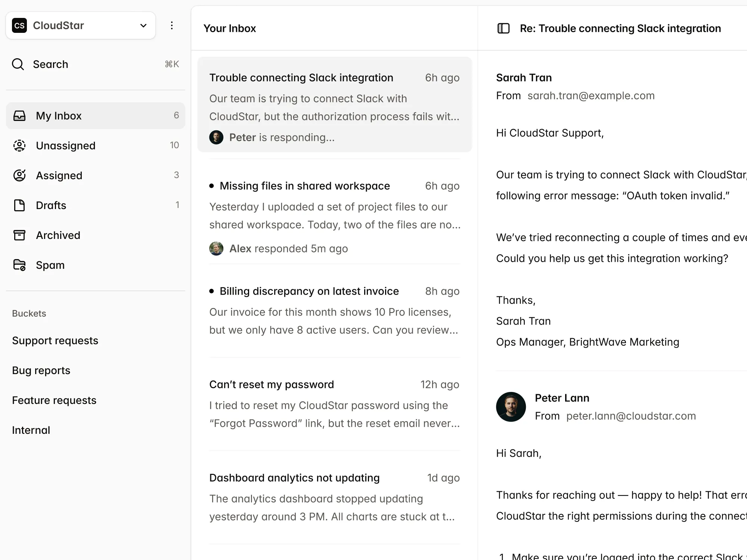This screenshot has width=747, height=560.
Task: Click the Your Inbox heading
Action: coord(230,28)
